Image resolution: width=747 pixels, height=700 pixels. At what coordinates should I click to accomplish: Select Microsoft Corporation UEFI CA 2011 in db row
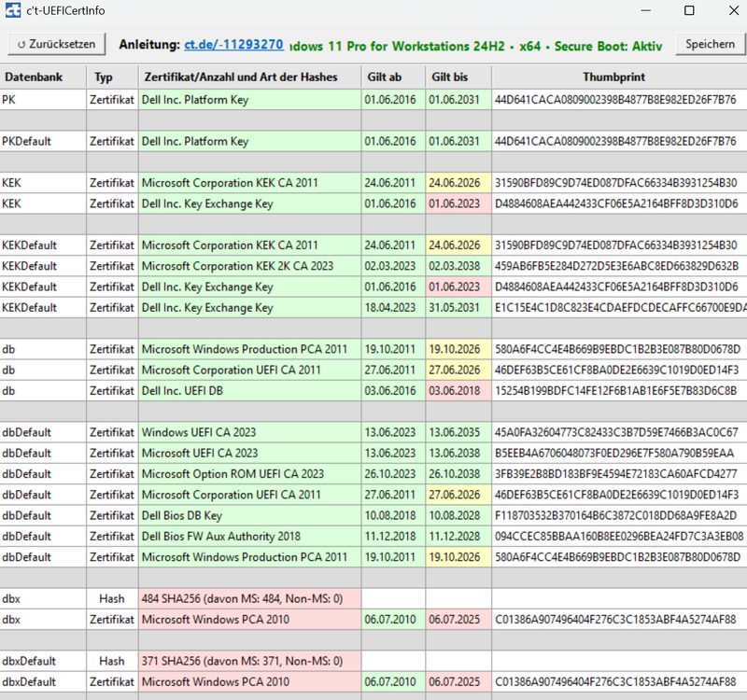[249, 370]
